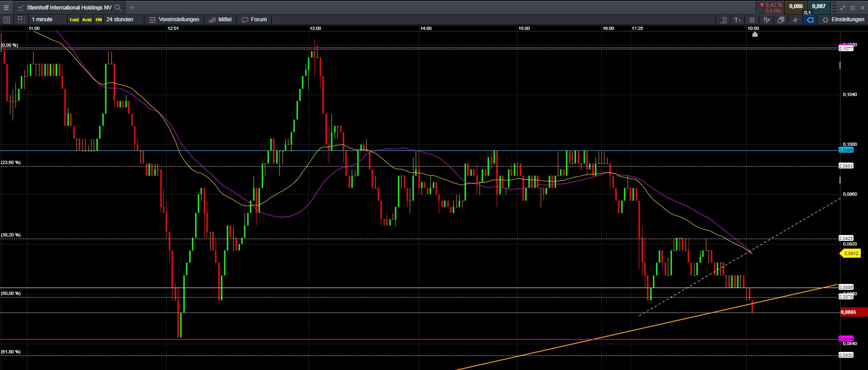Select the text annotation tool
868x370 pixels.
pyautogui.click(x=738, y=20)
